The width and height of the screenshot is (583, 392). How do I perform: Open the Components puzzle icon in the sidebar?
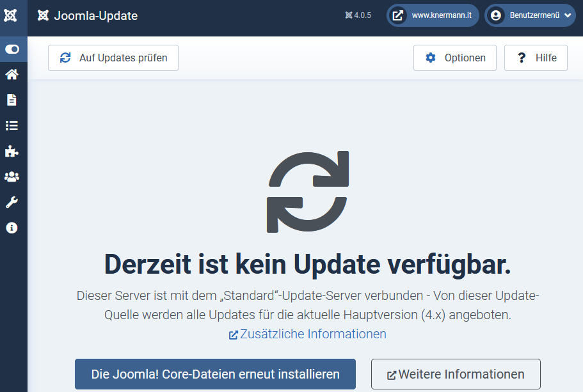pyautogui.click(x=12, y=151)
